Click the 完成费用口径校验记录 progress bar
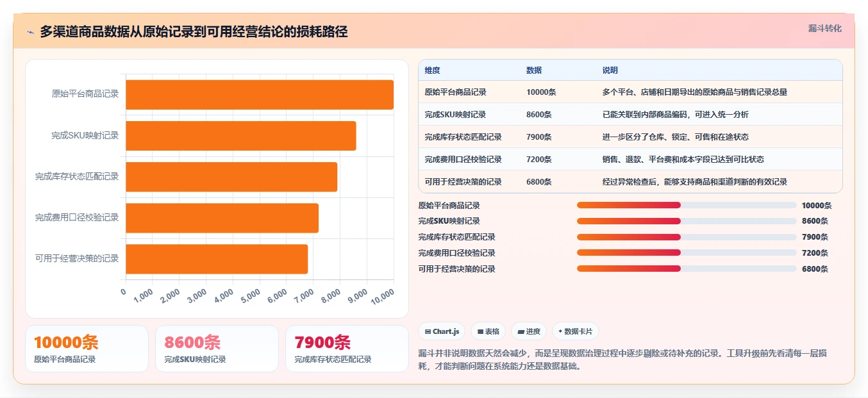Image resolution: width=868 pixels, height=398 pixels. tap(687, 253)
